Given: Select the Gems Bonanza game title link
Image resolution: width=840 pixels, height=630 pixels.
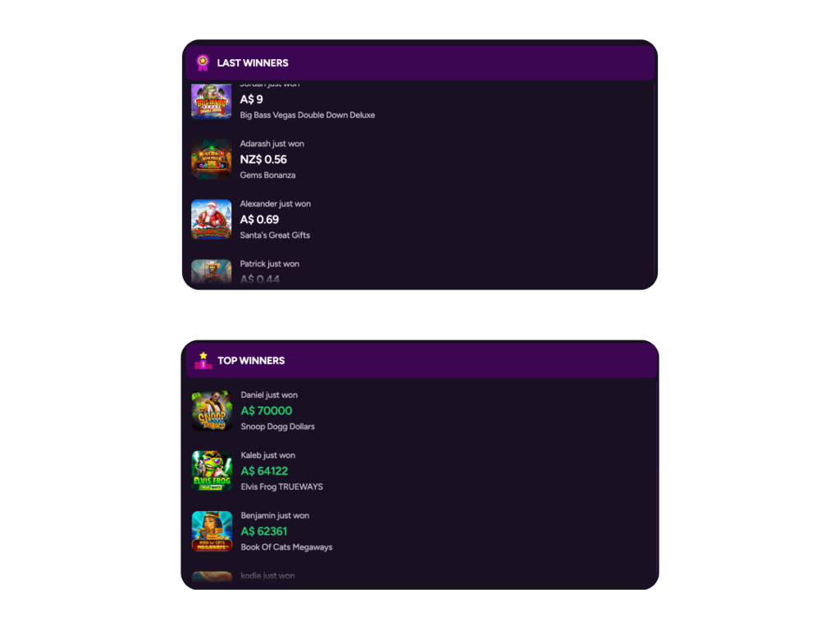Looking at the screenshot, I should [268, 176].
